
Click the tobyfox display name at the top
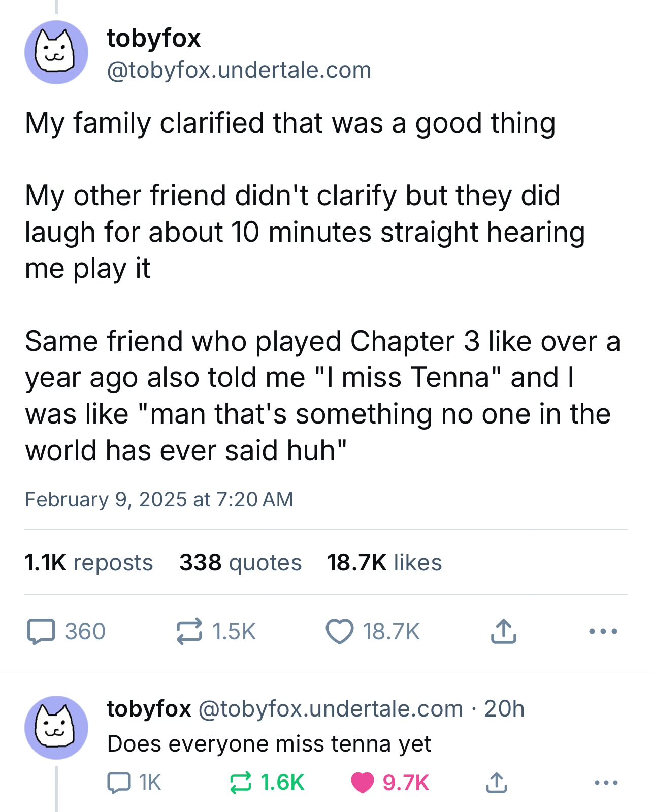tap(154, 39)
